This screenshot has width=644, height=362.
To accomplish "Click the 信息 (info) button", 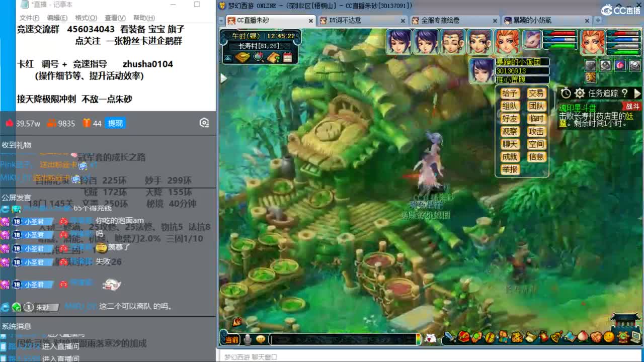I will tap(536, 157).
